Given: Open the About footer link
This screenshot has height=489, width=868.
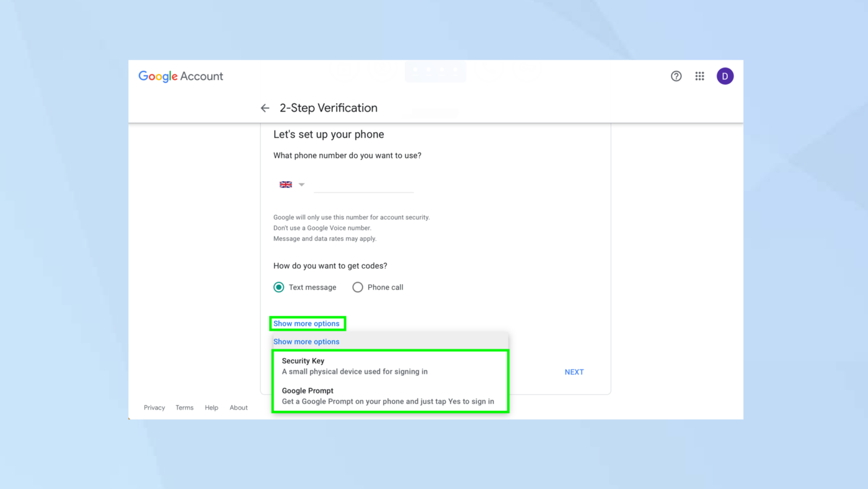Looking at the screenshot, I should pyautogui.click(x=239, y=408).
